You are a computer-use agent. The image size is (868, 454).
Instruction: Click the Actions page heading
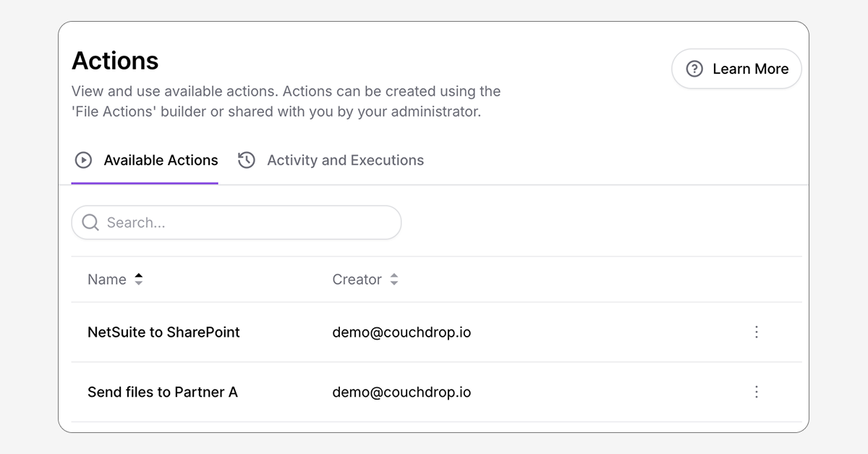coord(114,61)
